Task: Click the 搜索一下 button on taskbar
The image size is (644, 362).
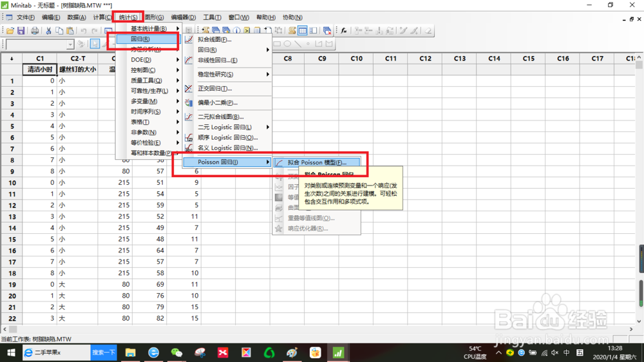Action: pyautogui.click(x=104, y=352)
